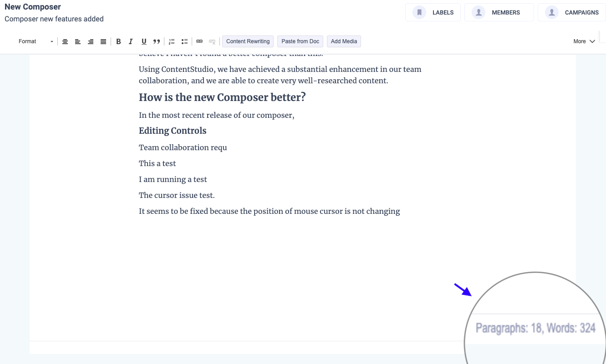
Task: Insert a hyperlink
Action: [x=199, y=41]
